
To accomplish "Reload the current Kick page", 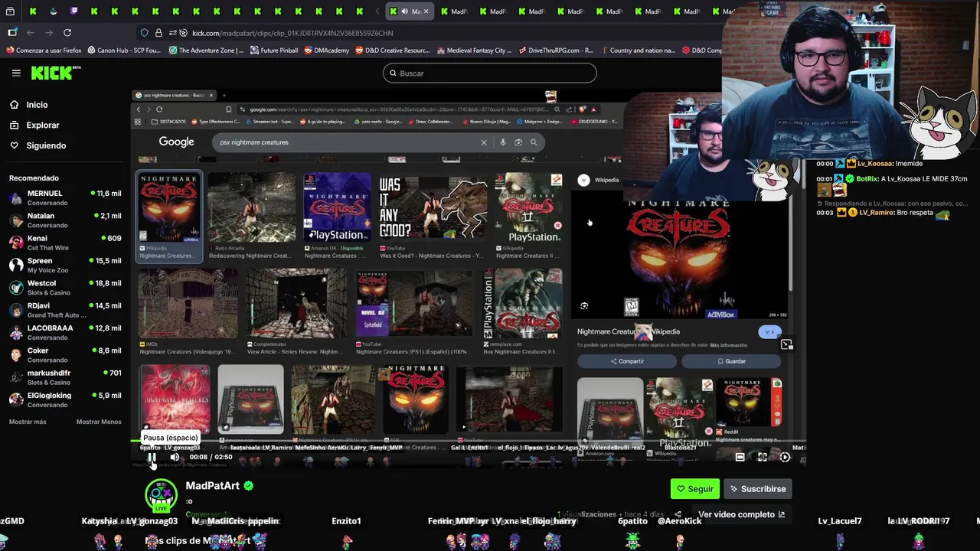I will pos(67,33).
